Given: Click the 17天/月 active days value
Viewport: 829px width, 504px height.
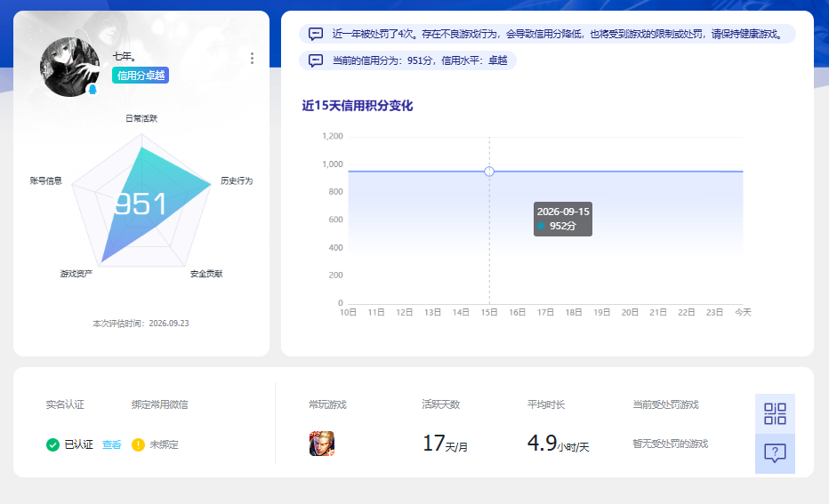Looking at the screenshot, I should (445, 444).
